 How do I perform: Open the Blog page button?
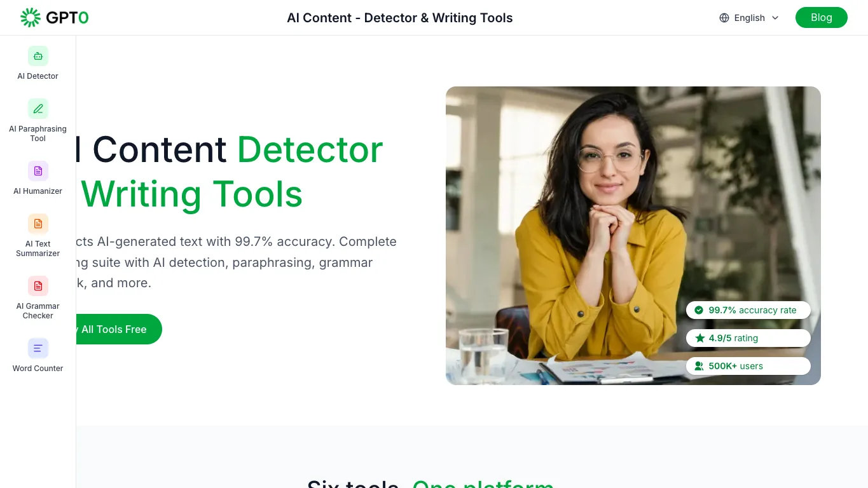click(x=822, y=18)
